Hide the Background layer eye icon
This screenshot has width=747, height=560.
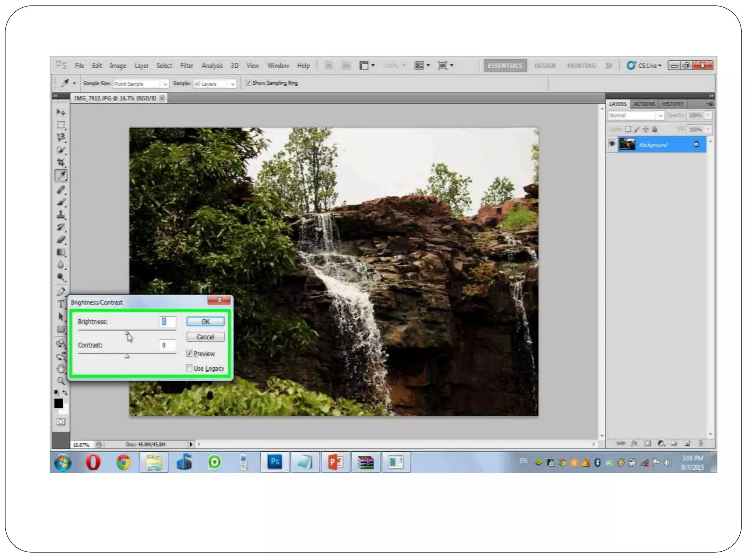click(612, 144)
